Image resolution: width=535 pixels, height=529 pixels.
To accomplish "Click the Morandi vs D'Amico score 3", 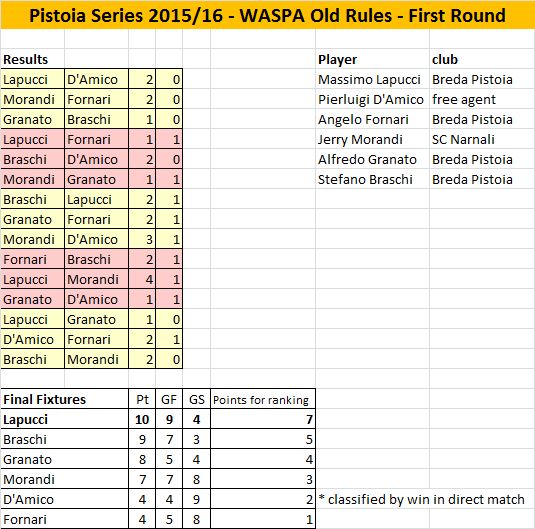I will point(142,240).
